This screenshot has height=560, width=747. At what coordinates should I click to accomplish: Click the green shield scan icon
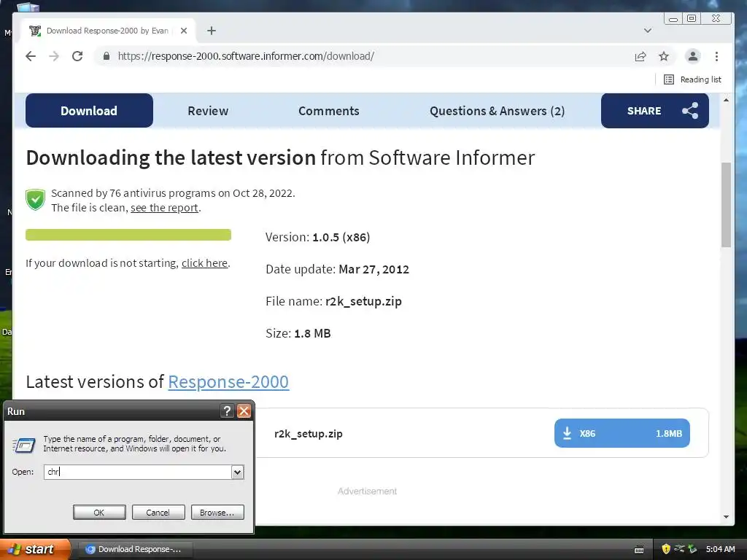(35, 200)
